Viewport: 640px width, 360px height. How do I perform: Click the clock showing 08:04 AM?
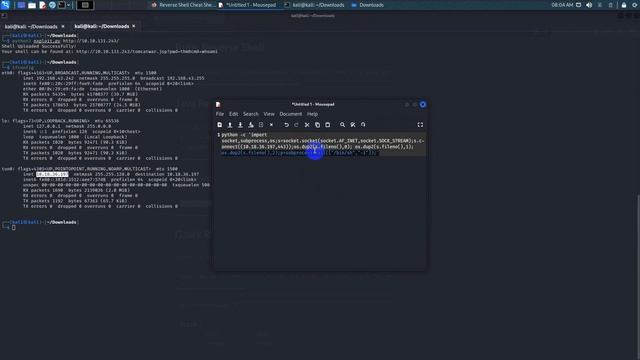pyautogui.click(x=562, y=5)
